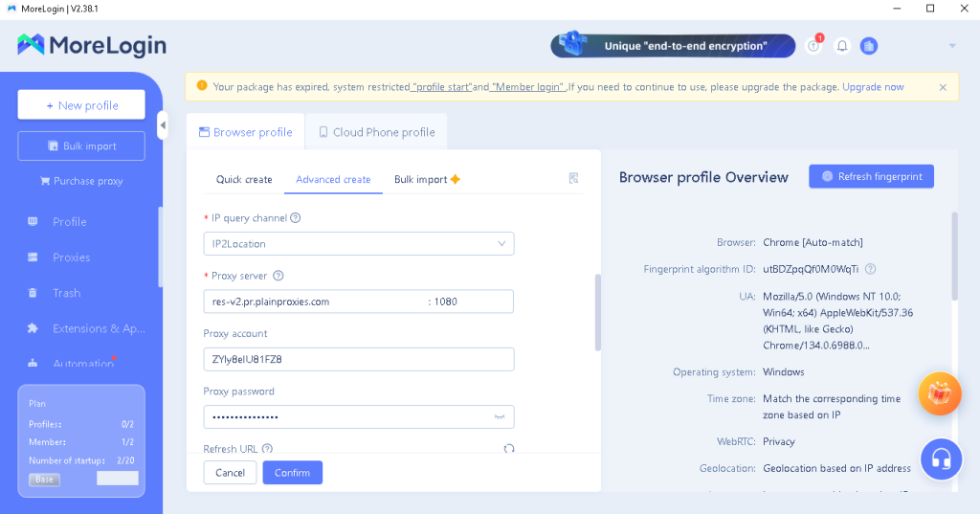
Task: Click the Profile sidebar icon
Action: (33, 221)
